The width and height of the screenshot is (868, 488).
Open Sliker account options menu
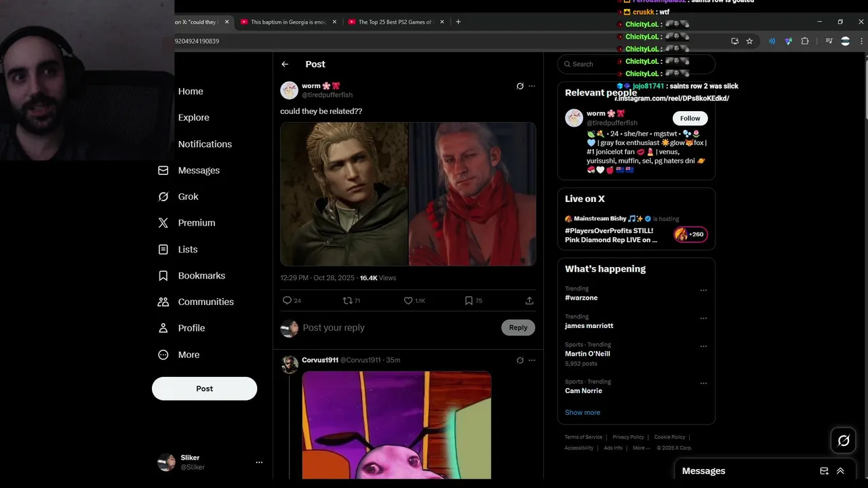258,462
